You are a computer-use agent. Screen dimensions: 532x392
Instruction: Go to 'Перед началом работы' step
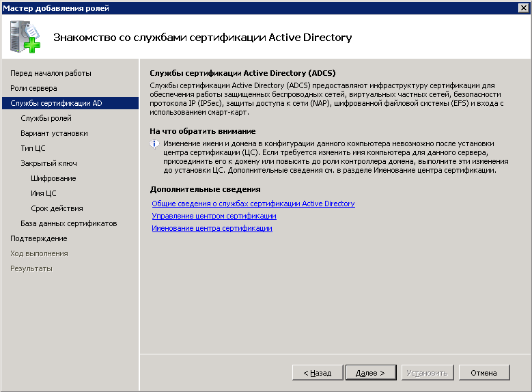(x=51, y=73)
